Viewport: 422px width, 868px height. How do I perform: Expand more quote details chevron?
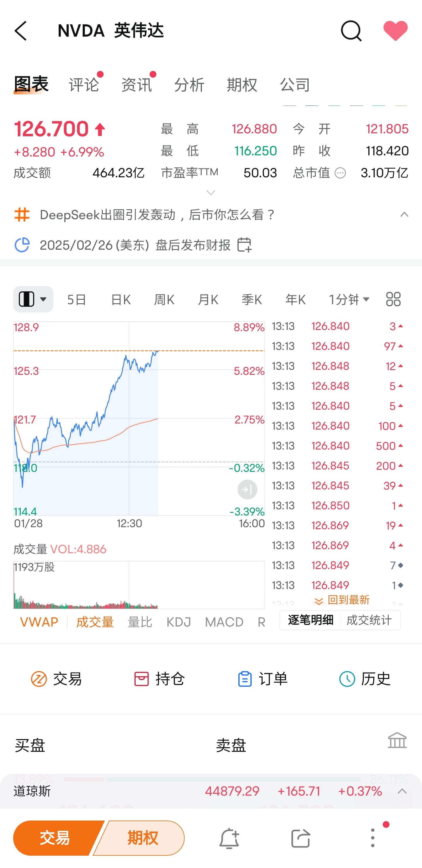(211, 193)
